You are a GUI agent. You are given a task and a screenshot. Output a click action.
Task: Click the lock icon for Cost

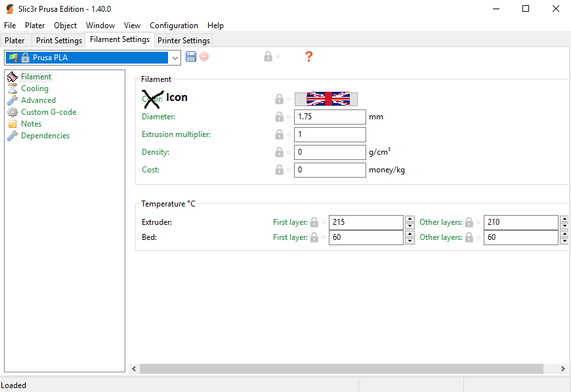click(x=280, y=170)
